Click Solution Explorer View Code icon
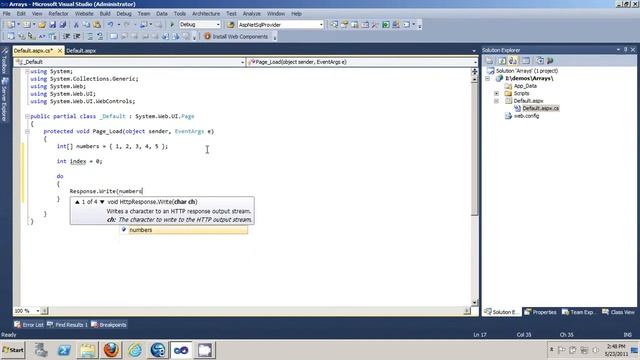The width and height of the screenshot is (640, 360). coord(526,61)
